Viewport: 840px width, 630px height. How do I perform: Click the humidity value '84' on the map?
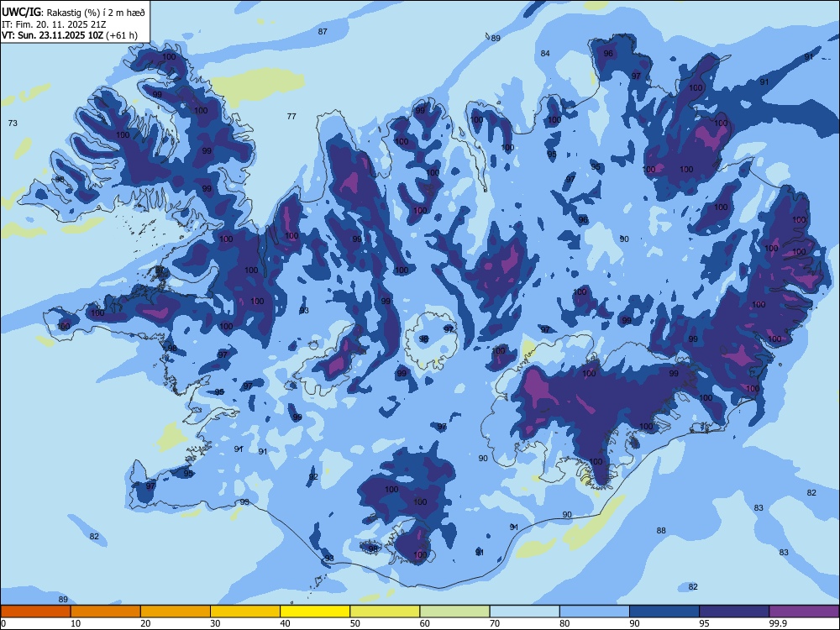545,53
